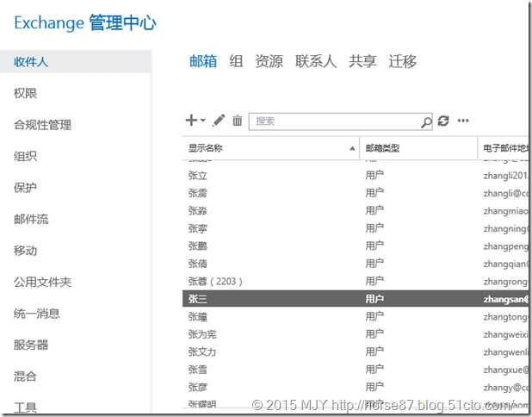This screenshot has width=532, height=417.
Task: Open the more options ellipsis icon
Action: 463,121
